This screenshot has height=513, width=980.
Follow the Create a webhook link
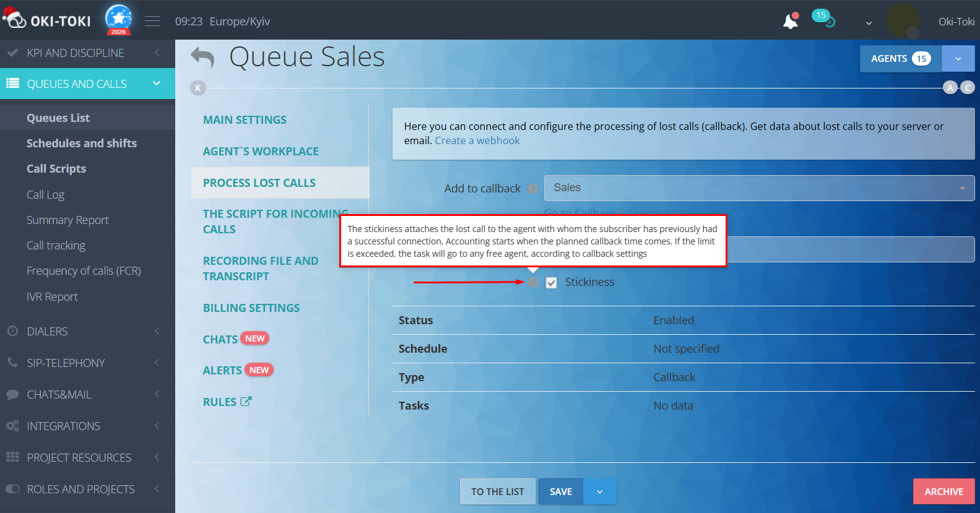coord(477,140)
